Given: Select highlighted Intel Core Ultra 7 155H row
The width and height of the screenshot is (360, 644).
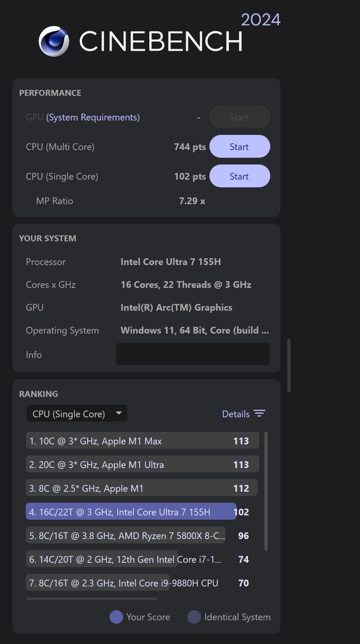Looking at the screenshot, I should pyautogui.click(x=131, y=512).
